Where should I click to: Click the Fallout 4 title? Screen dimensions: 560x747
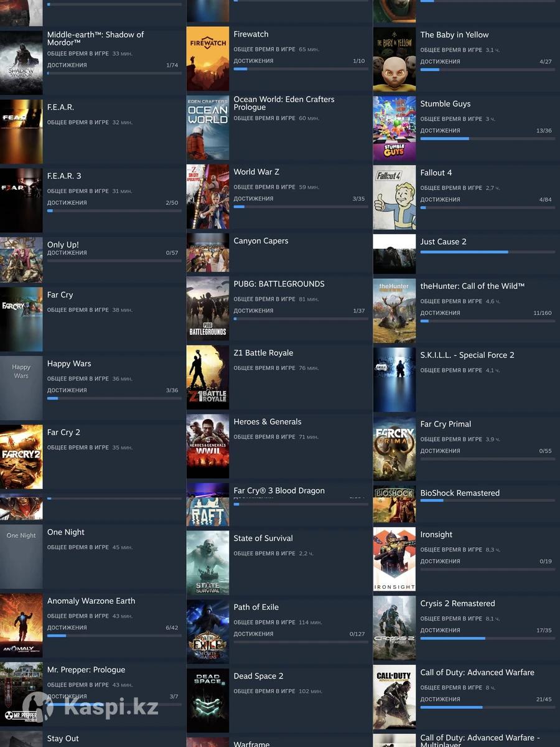[436, 172]
